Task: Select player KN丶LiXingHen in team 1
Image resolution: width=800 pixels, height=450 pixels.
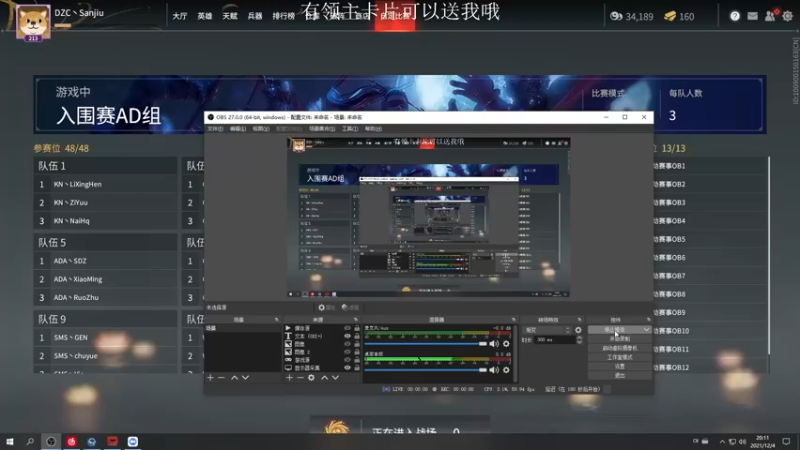Action: 105,184
